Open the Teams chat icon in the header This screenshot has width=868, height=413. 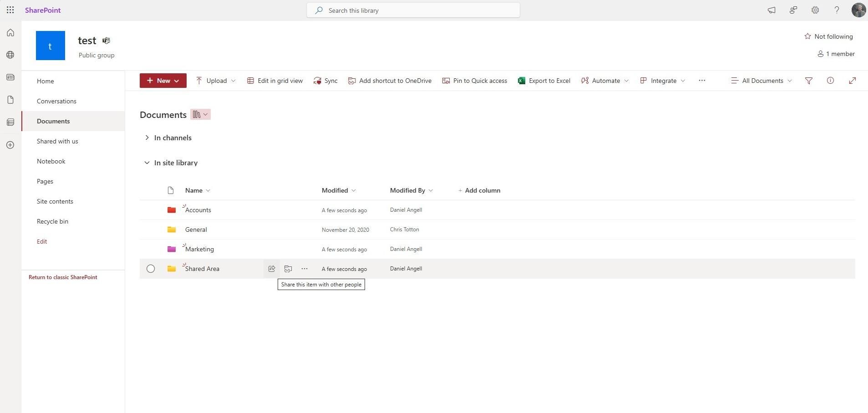click(x=793, y=10)
